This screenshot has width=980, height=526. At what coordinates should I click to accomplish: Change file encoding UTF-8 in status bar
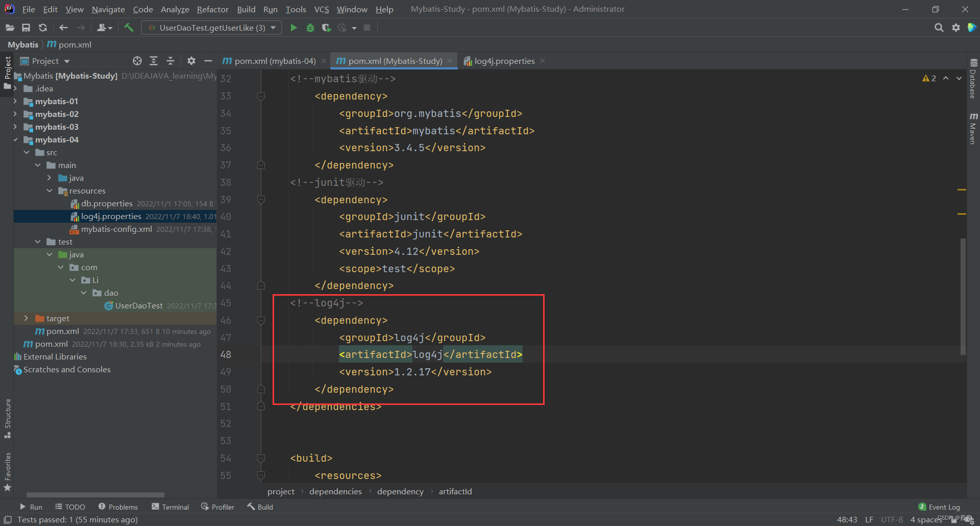[x=892, y=520]
